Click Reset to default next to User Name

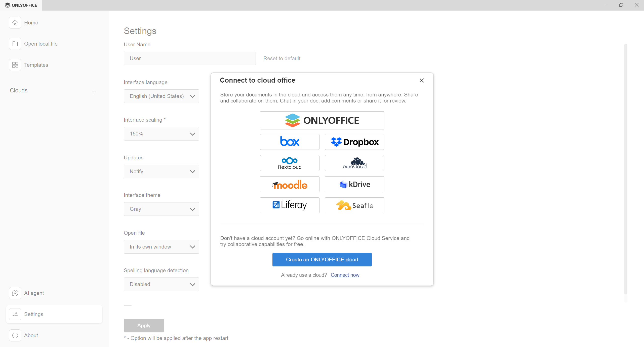pos(281,58)
